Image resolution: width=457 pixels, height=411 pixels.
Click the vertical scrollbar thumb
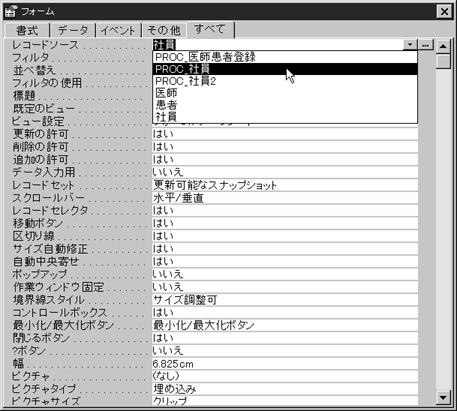click(443, 61)
